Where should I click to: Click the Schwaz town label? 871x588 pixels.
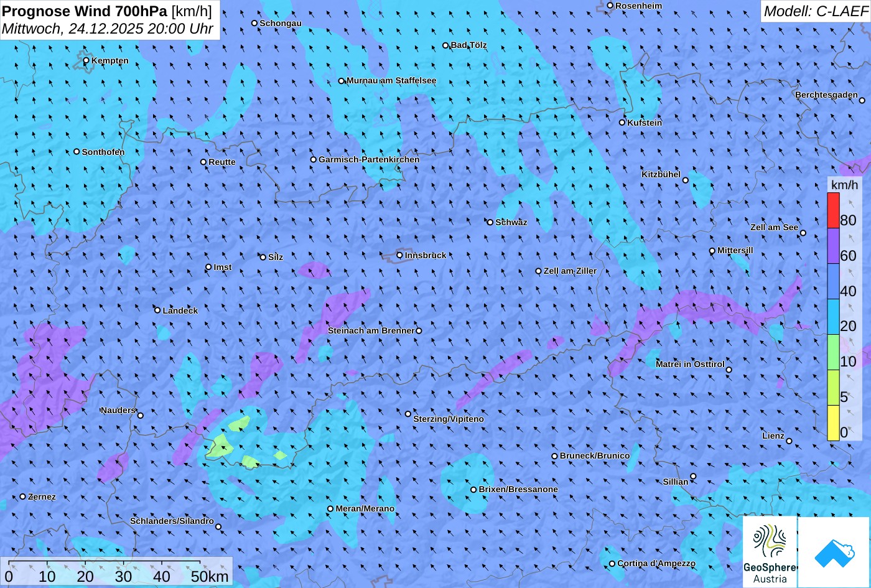point(511,222)
